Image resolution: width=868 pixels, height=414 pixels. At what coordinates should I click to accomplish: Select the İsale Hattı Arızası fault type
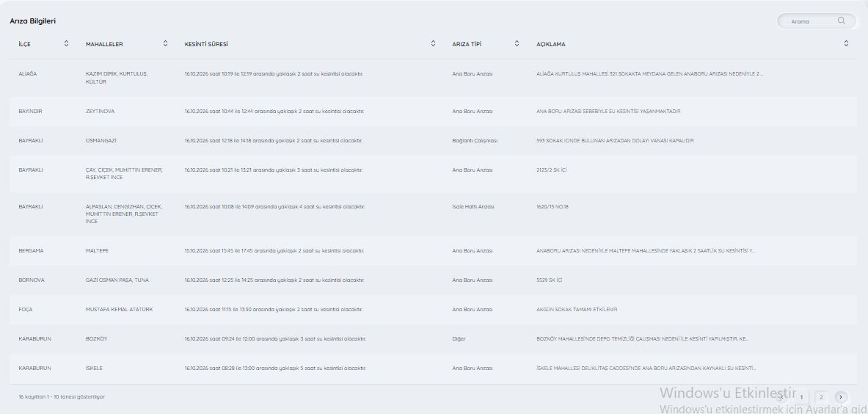click(x=473, y=206)
